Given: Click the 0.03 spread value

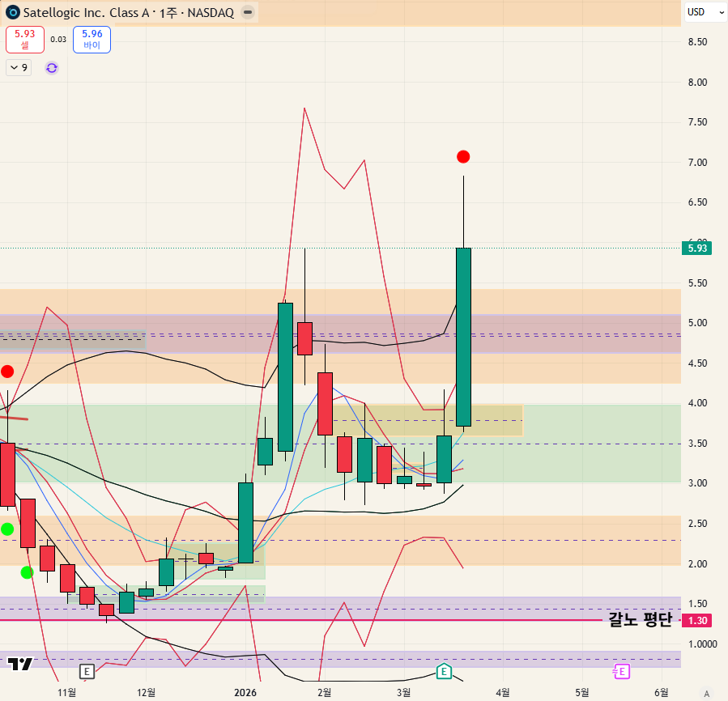Looking at the screenshot, I should point(58,40).
